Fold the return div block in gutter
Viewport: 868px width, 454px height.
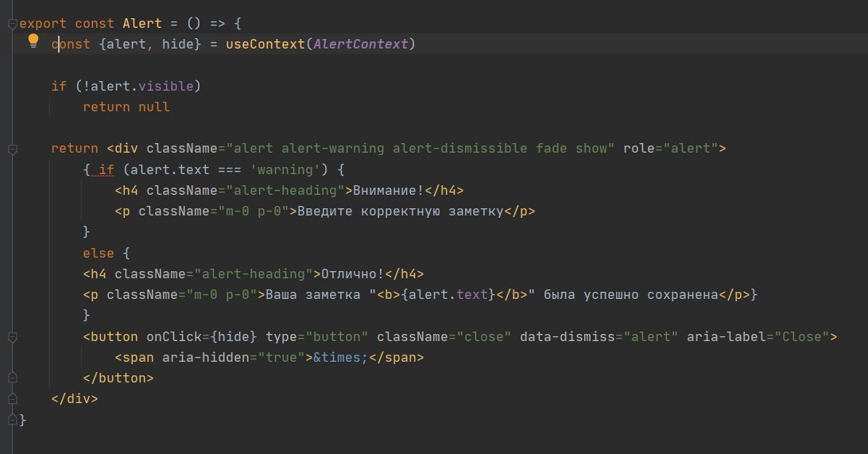[12, 149]
